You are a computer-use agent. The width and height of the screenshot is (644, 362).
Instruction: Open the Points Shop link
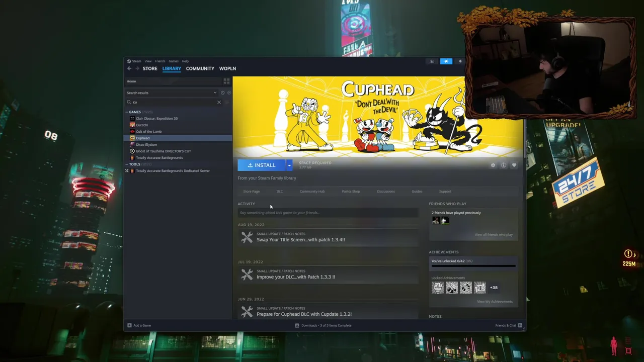coord(351,192)
